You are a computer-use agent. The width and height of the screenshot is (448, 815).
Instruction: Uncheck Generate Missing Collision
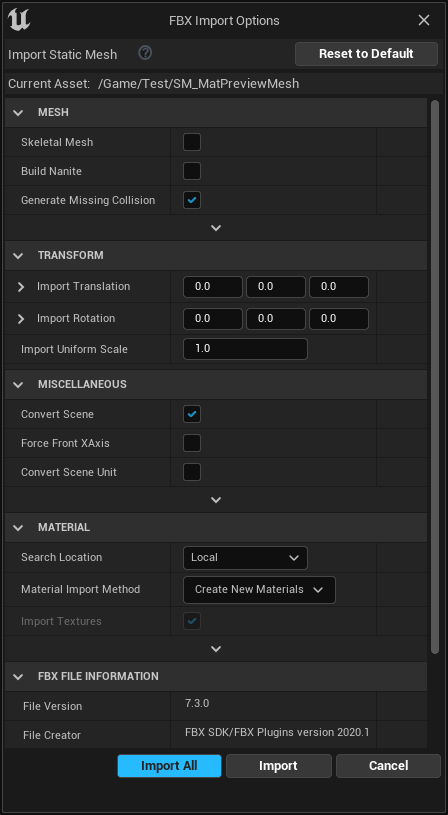(x=192, y=200)
